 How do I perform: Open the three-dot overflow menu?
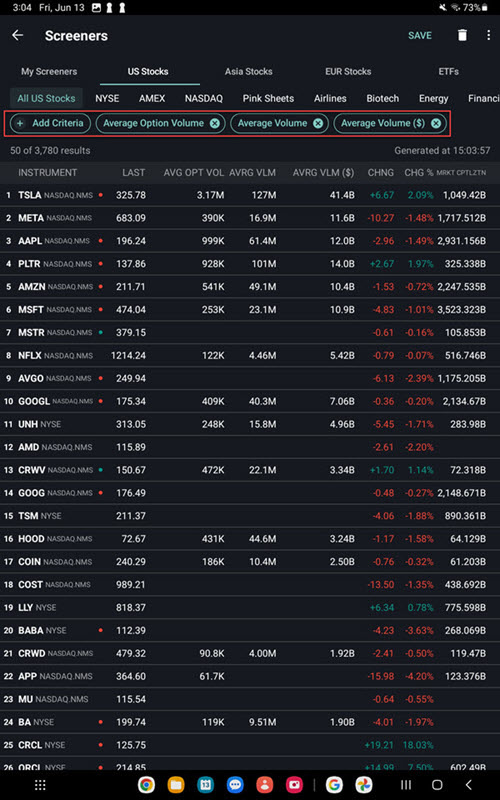pyautogui.click(x=489, y=35)
